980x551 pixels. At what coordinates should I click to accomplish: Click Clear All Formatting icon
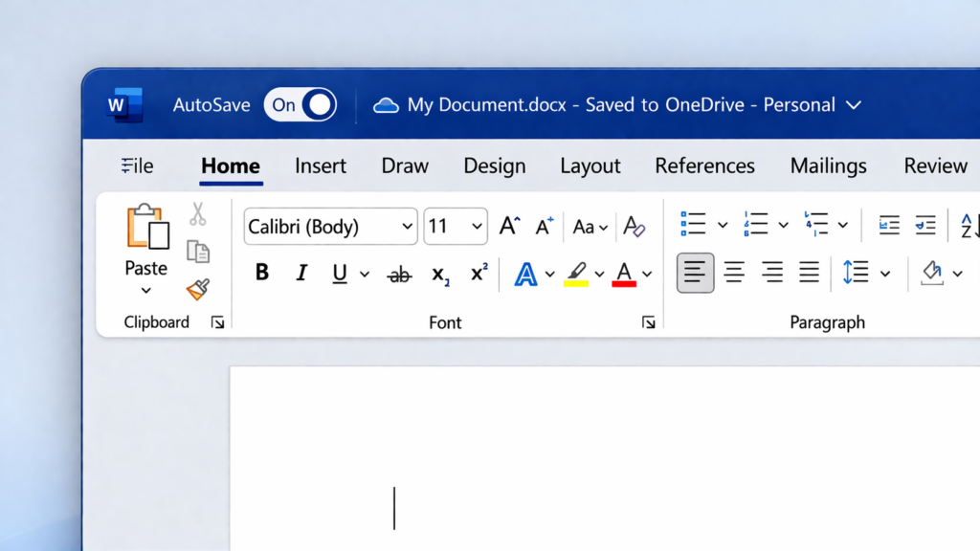[634, 226]
